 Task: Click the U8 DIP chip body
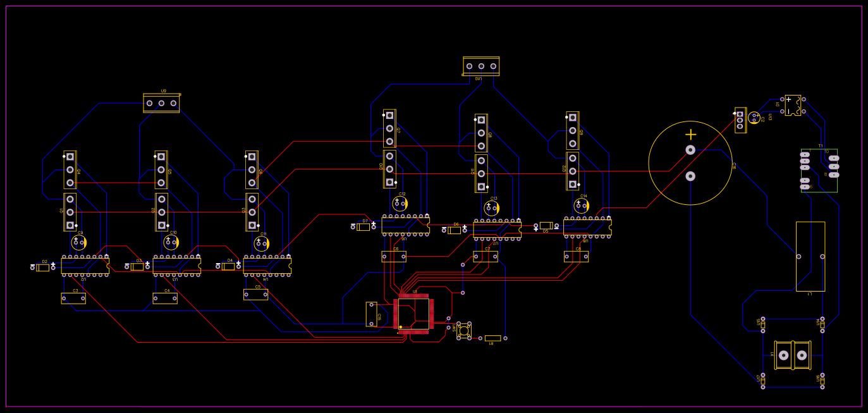point(587,227)
